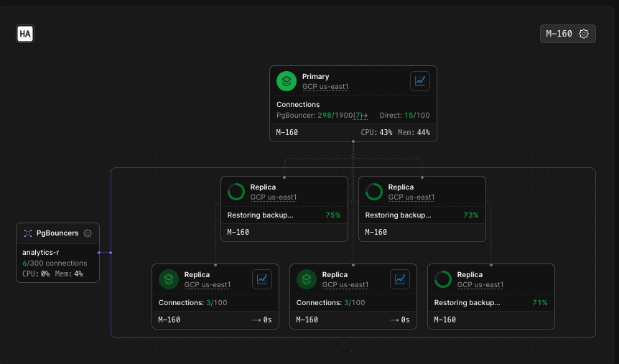The image size is (619, 364).
Task: Click PgBouncers CPU: 0% reading
Action: (36, 274)
